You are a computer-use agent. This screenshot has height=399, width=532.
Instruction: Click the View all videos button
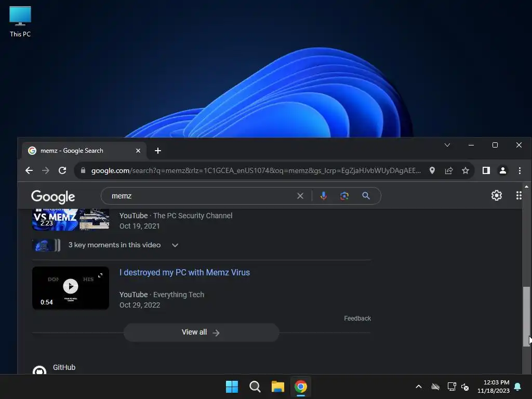click(201, 332)
